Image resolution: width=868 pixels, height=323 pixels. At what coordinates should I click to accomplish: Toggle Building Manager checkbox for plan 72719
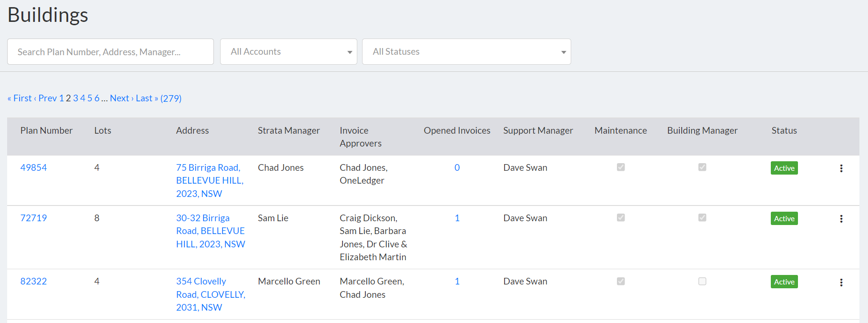(x=702, y=217)
